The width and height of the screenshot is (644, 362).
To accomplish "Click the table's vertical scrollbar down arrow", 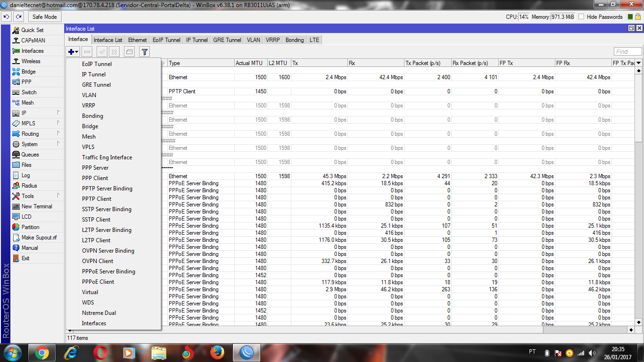I will click(639, 322).
